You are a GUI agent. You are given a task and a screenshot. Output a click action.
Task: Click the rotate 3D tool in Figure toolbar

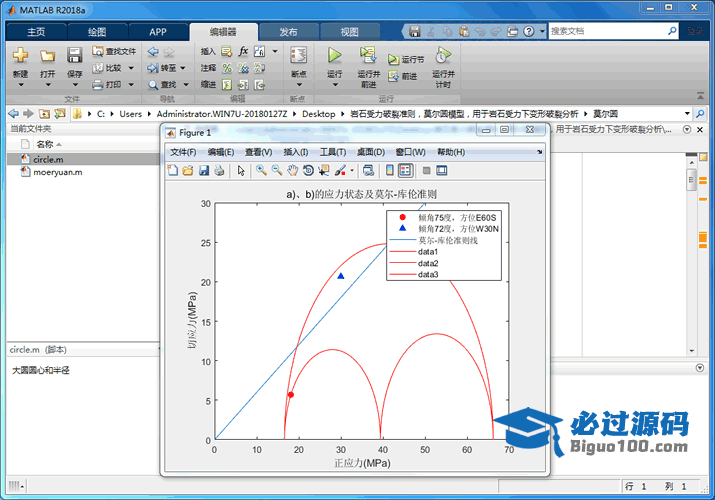coord(308,170)
